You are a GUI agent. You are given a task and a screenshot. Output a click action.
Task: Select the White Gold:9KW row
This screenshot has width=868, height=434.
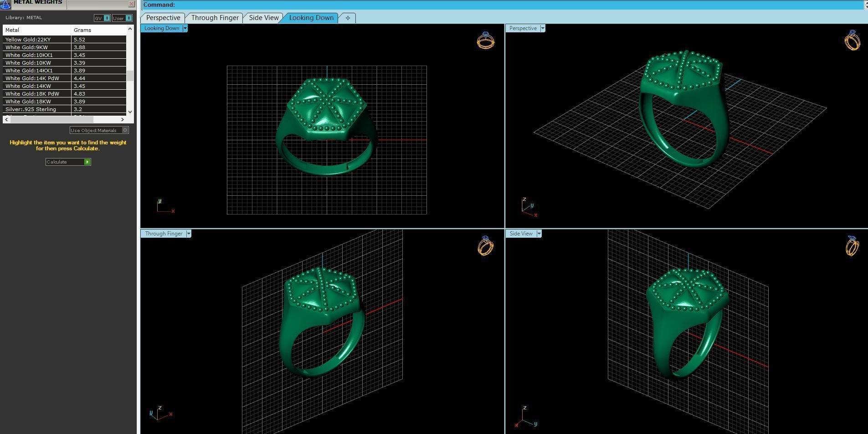[64, 47]
